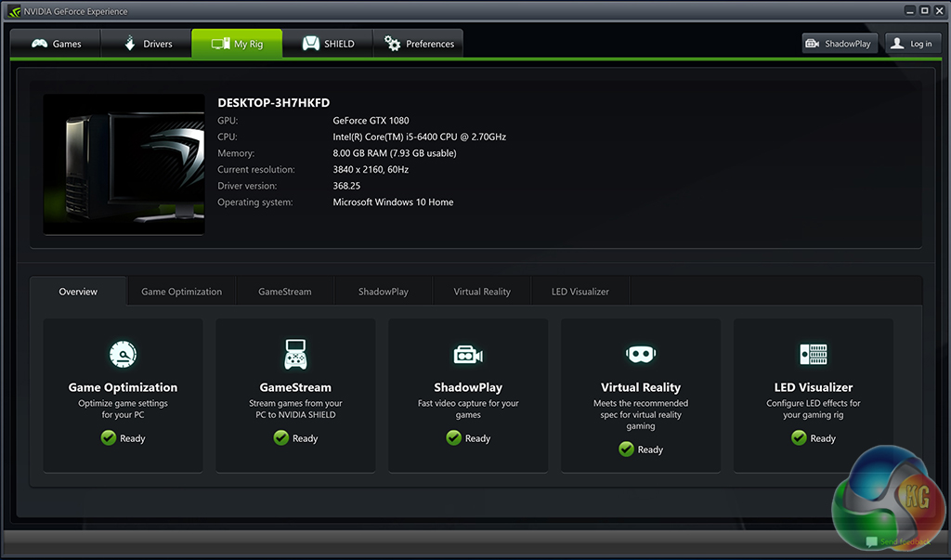Select the GameStream sub-tab
Image resolution: width=951 pixels, height=560 pixels.
(284, 292)
